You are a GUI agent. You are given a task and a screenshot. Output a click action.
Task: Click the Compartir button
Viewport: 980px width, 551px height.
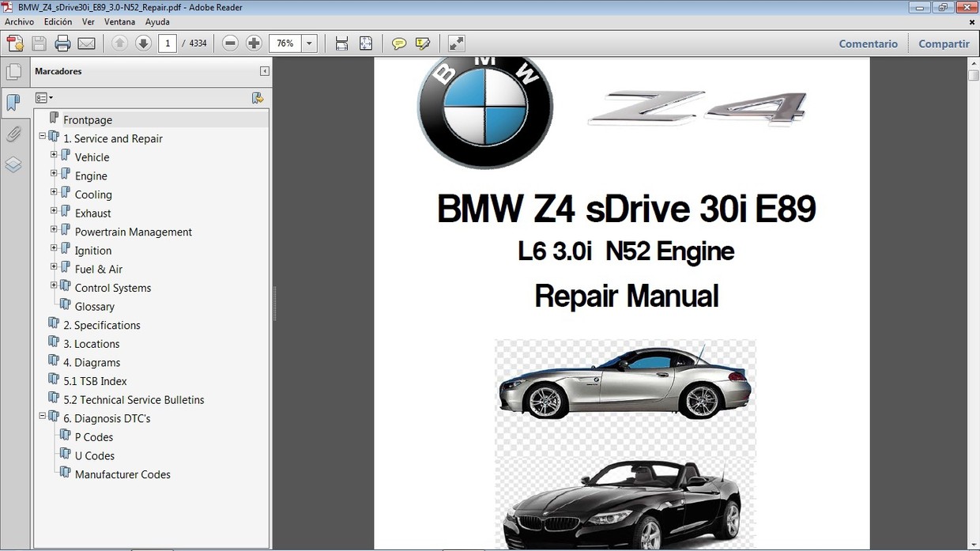pyautogui.click(x=944, y=43)
